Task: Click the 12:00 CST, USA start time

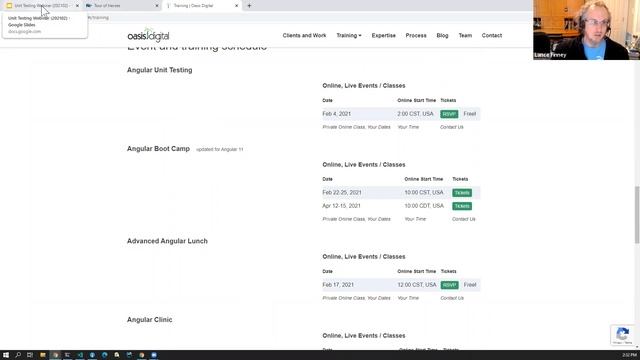Action: (417, 285)
